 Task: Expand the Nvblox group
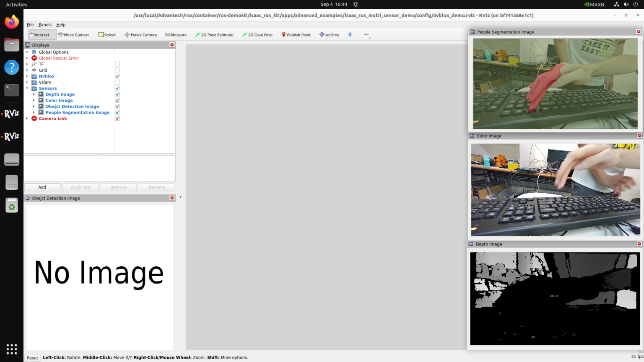coord(27,76)
